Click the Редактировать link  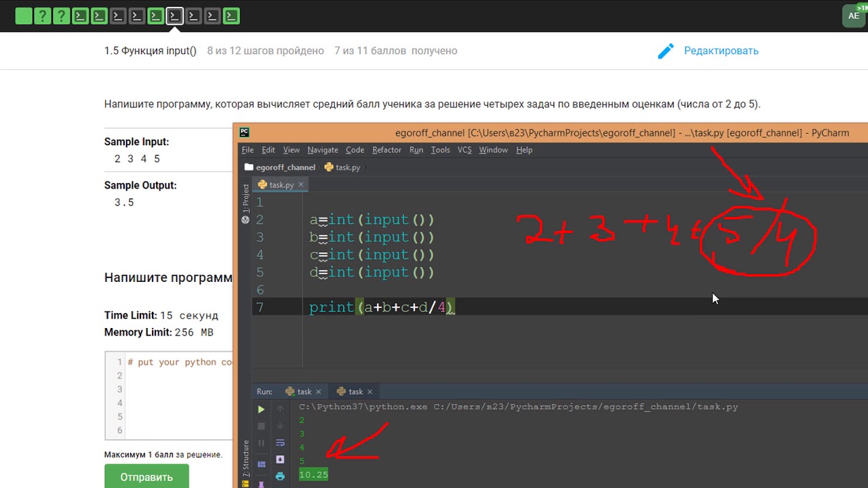(721, 51)
